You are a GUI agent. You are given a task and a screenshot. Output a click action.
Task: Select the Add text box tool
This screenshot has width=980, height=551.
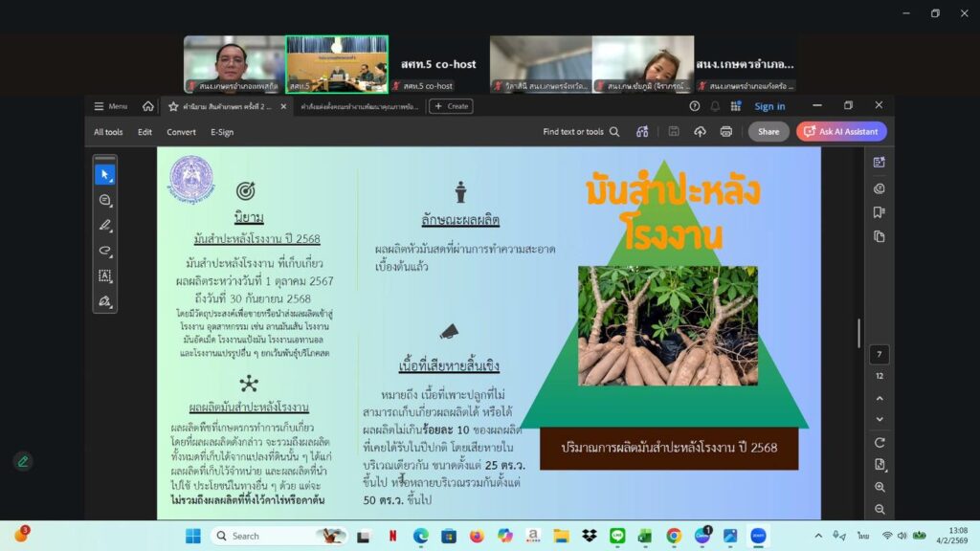coord(105,275)
